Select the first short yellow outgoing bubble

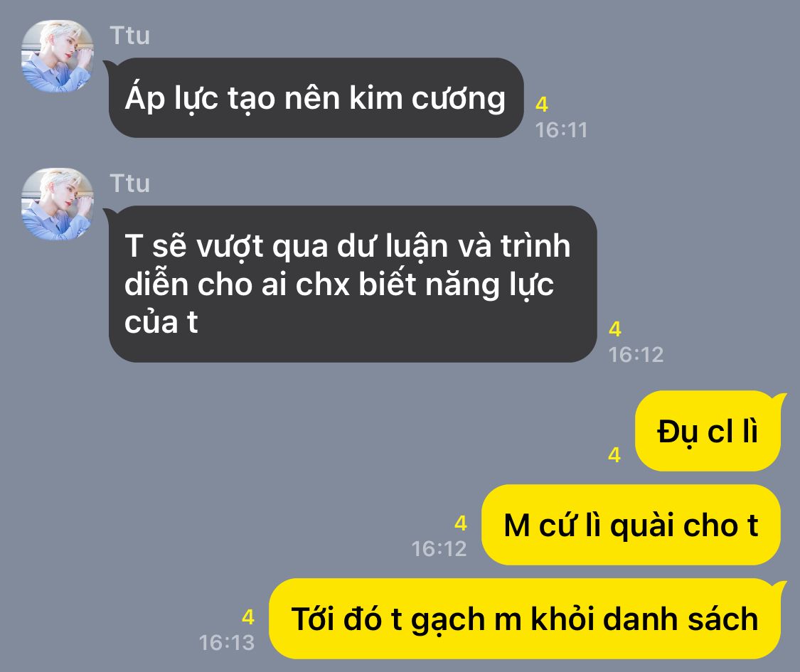point(708,431)
